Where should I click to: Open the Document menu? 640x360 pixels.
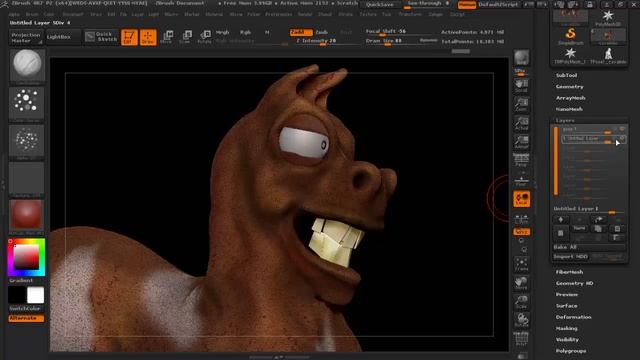73,14
